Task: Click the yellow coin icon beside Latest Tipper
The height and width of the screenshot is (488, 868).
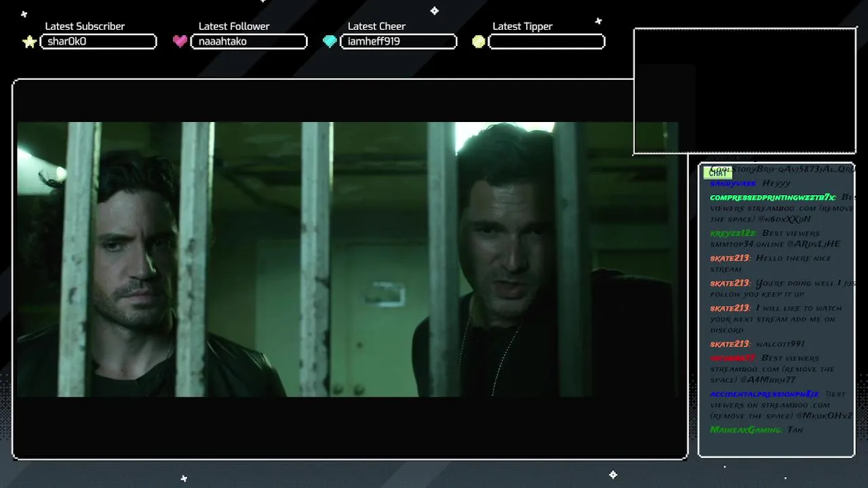Action: (x=479, y=41)
